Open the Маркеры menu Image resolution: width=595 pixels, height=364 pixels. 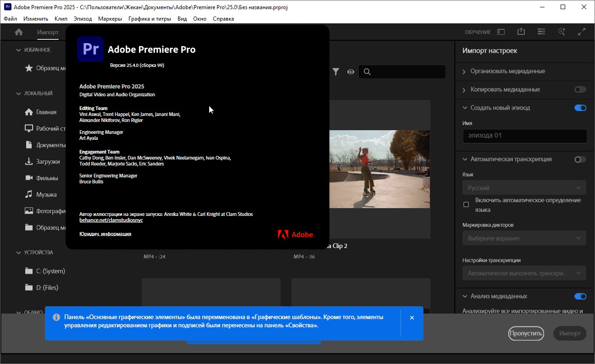110,19
